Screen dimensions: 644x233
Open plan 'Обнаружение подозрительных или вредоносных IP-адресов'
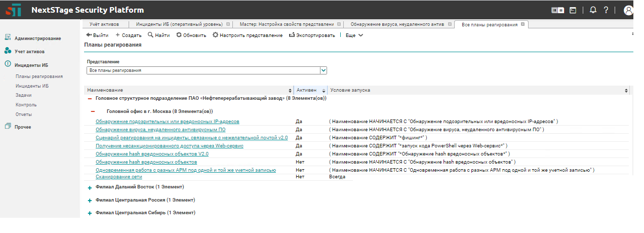point(168,122)
